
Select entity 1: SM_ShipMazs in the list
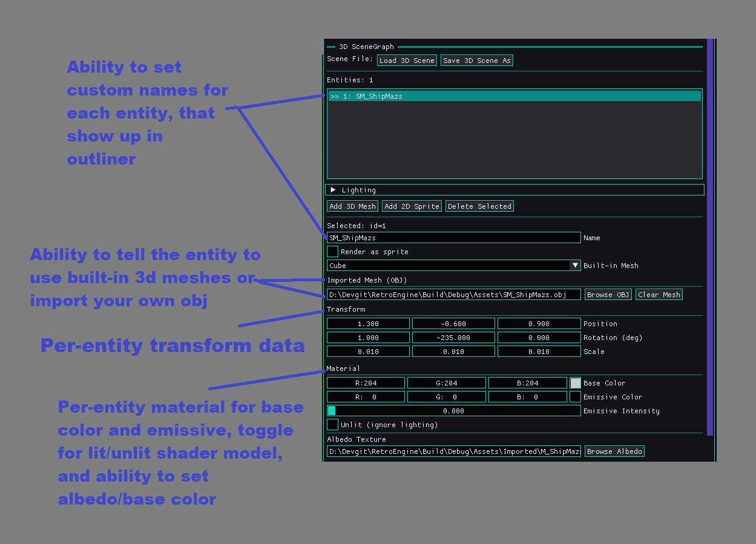coord(424,95)
